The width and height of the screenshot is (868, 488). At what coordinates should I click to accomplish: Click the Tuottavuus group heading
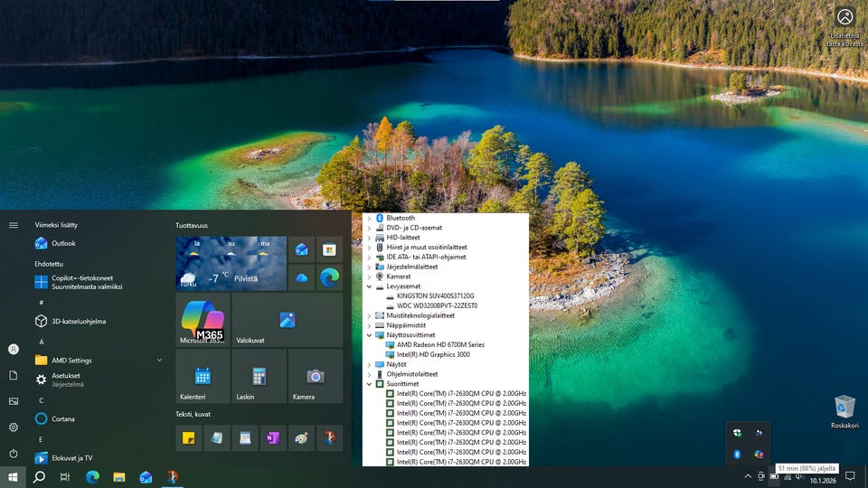[192, 225]
